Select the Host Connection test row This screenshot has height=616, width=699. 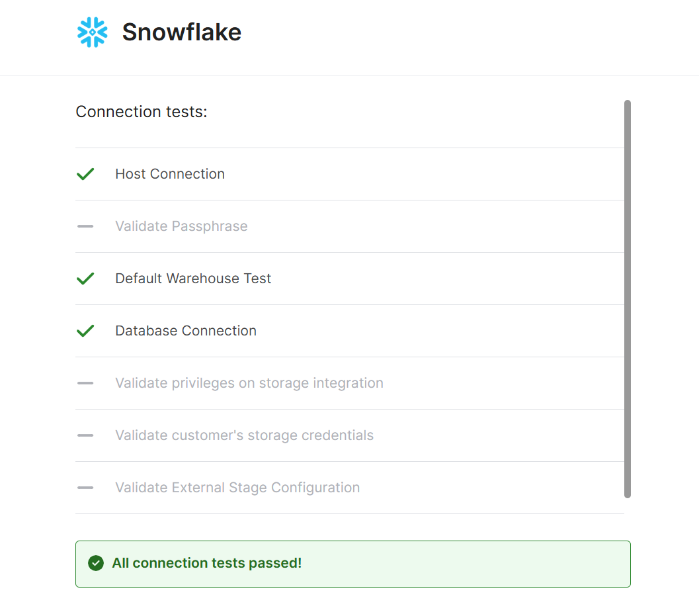tap(349, 174)
